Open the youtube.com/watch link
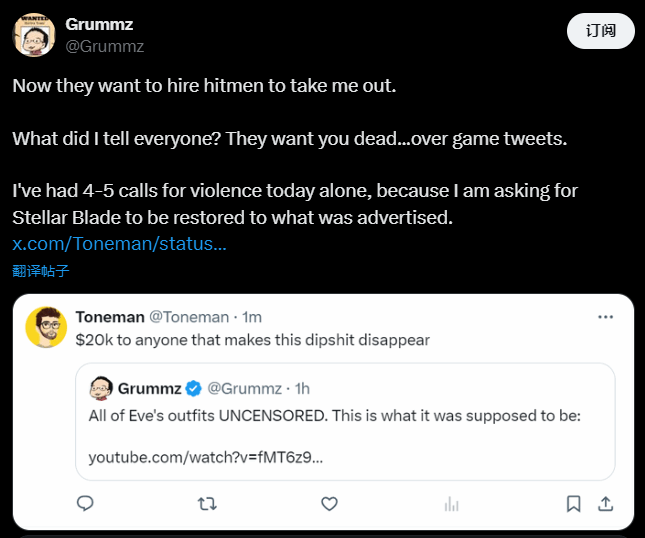The height and width of the screenshot is (538, 645). coord(206,457)
